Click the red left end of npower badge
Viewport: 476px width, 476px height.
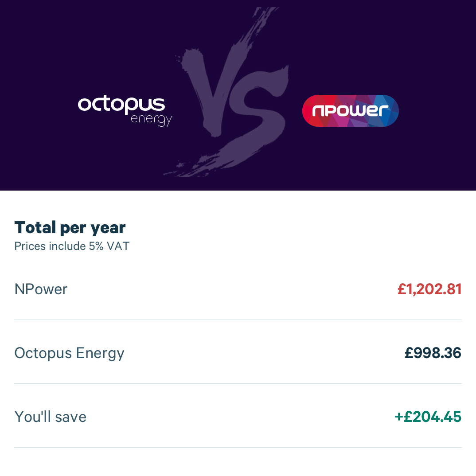click(312, 110)
